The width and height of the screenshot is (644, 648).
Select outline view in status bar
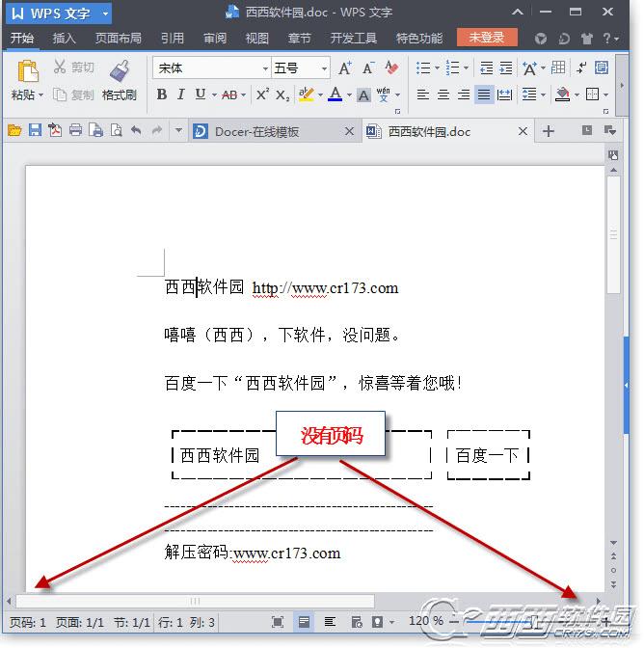(330, 622)
